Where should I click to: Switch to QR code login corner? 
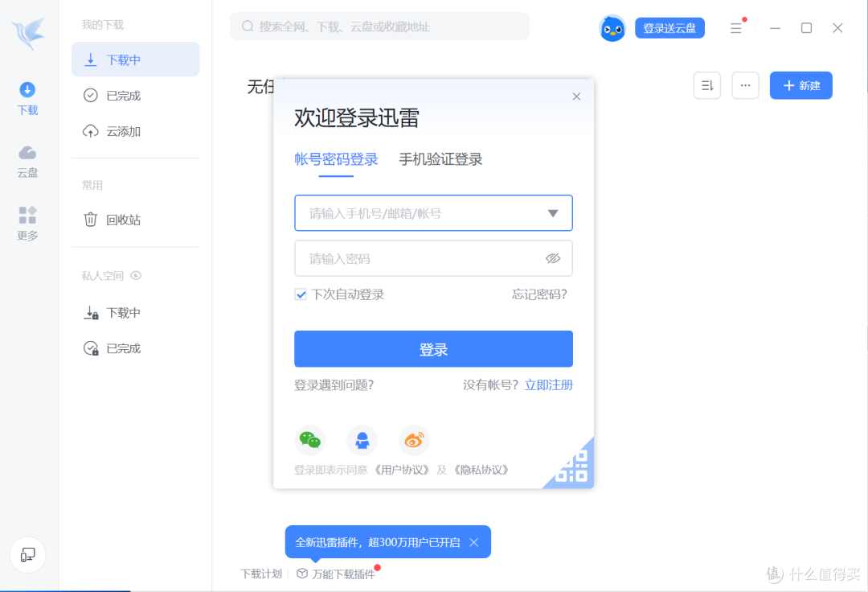coord(575,468)
